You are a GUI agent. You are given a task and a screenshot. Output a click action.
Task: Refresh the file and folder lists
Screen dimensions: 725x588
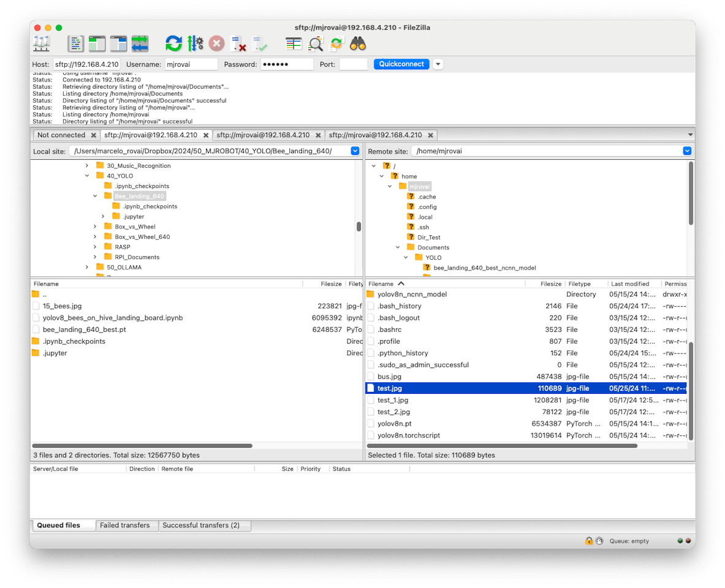click(173, 43)
